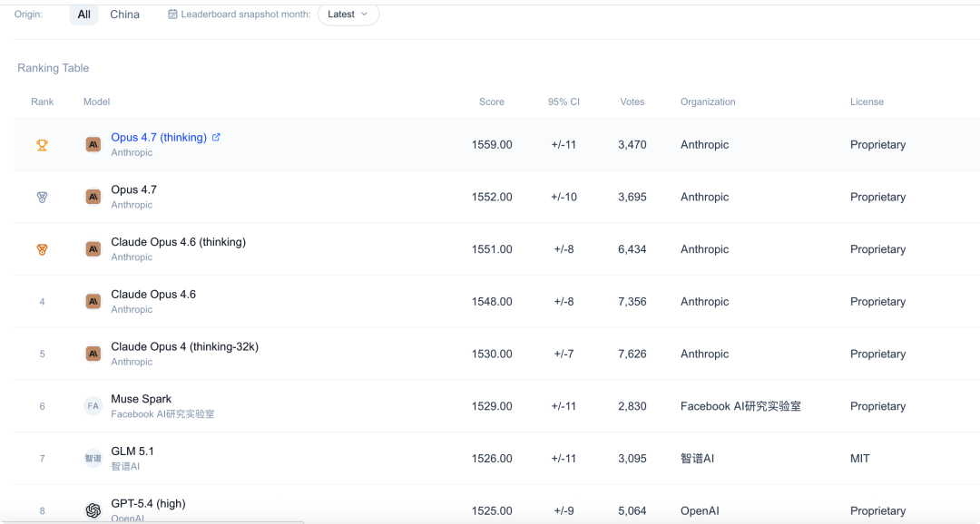Click the score 1548.00

tap(492, 302)
